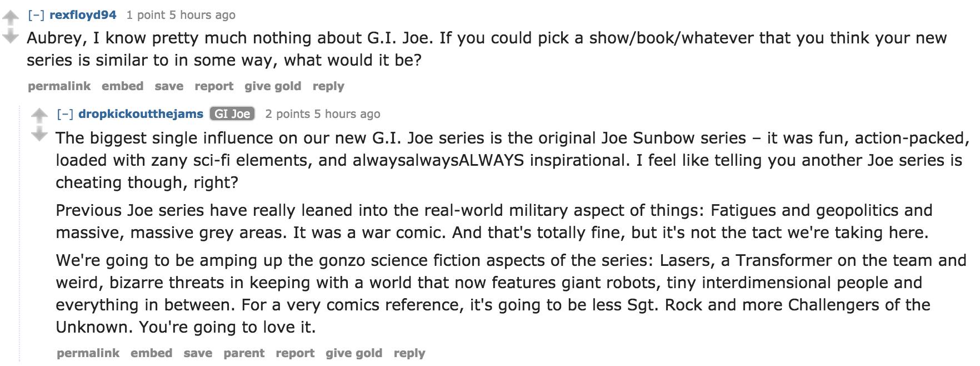Go to parent of dropkickoutthejams' reply
The height and width of the screenshot is (366, 980).
pos(244,353)
